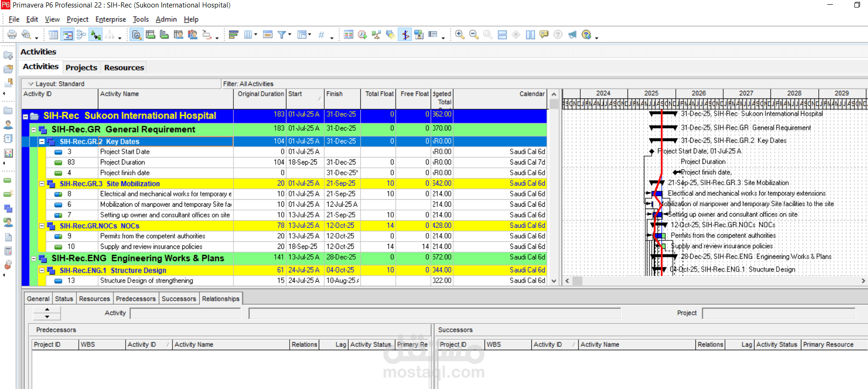868x389 pixels.
Task: Click the Activity field in details pane
Action: 185,313
